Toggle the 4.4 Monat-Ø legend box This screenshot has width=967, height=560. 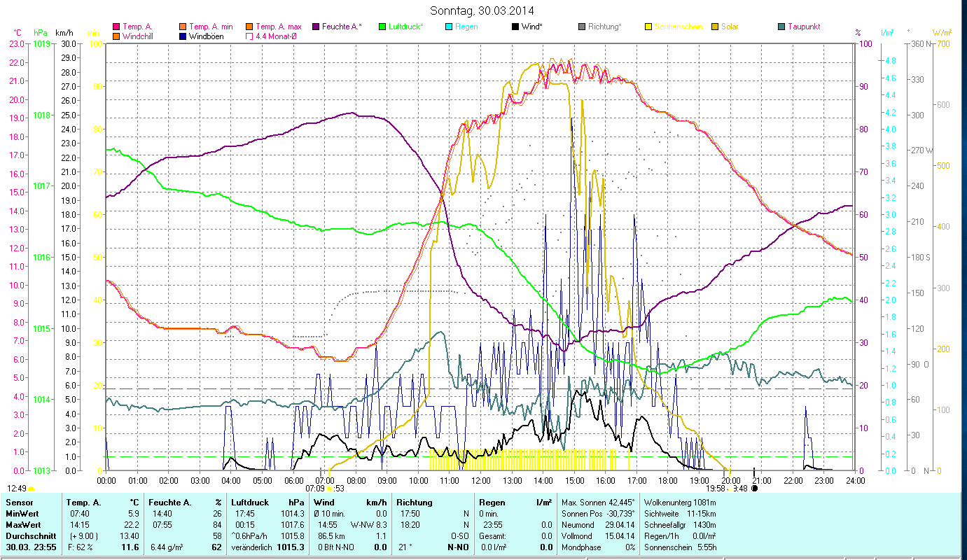point(250,36)
